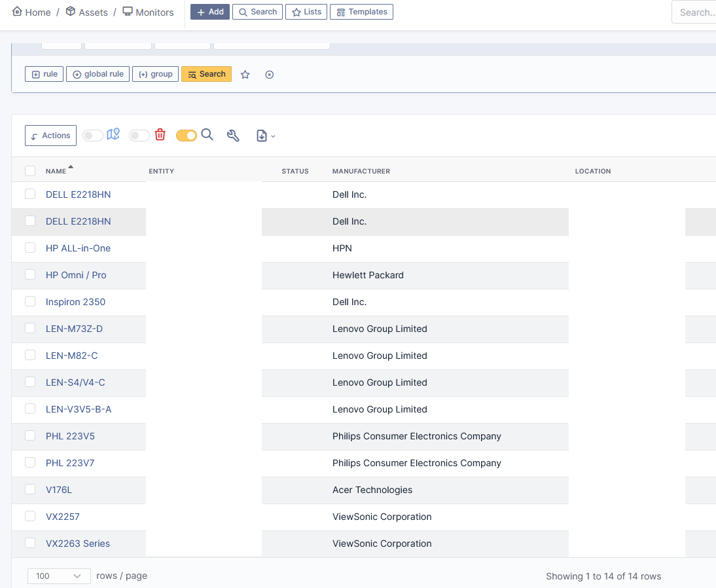Open Templates button
Screen dimensions: 716x588
click(x=362, y=12)
